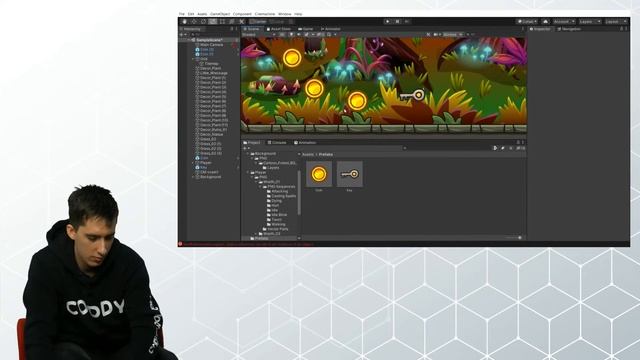Viewport: 640px width, 360px height.
Task: Select the Rotate tool in toolbar
Action: (x=203, y=22)
